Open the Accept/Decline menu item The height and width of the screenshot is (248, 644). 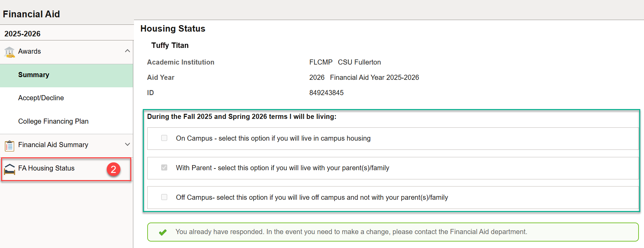coord(41,98)
